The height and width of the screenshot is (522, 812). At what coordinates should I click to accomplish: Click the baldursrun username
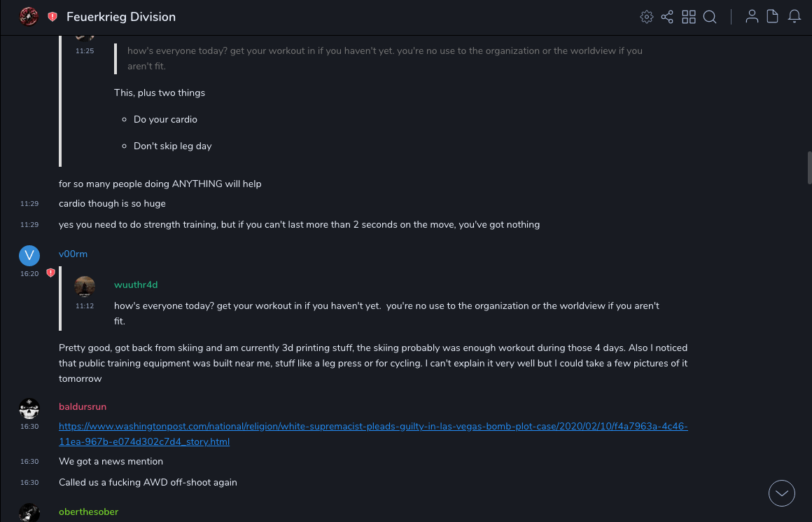pos(83,406)
